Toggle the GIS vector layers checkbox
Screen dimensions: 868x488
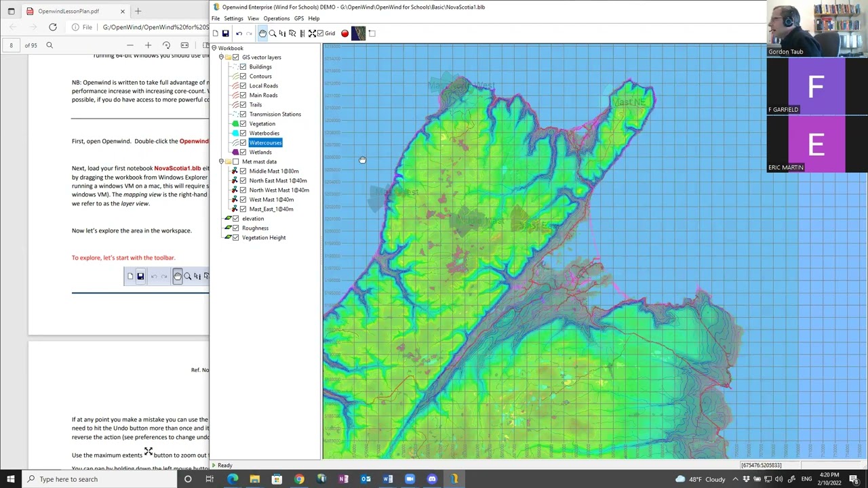coord(236,57)
